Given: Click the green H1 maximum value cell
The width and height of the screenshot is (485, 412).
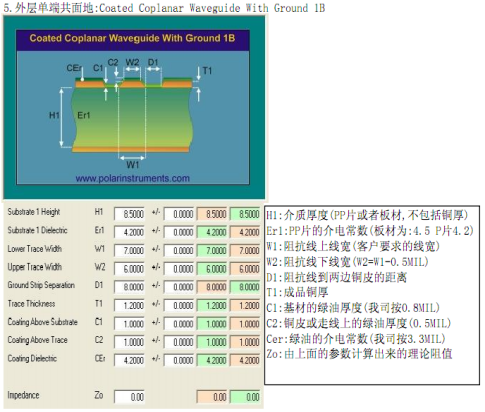Looking at the screenshot, I should click(x=245, y=214).
